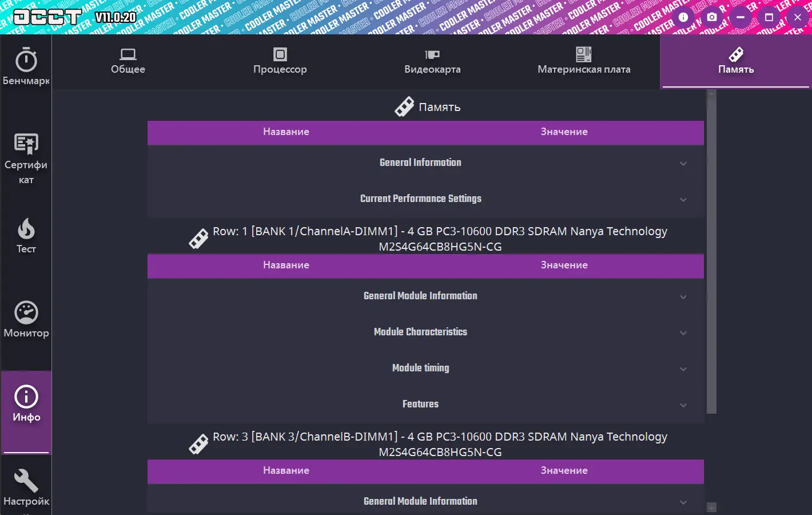The height and width of the screenshot is (515, 812).
Task: Switch to the Общее tab
Action: point(128,62)
